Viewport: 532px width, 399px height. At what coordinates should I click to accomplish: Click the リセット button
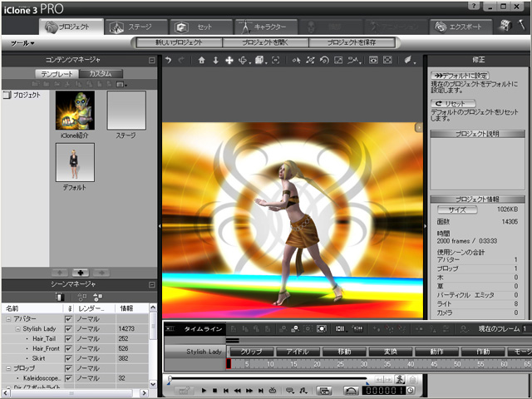453,103
